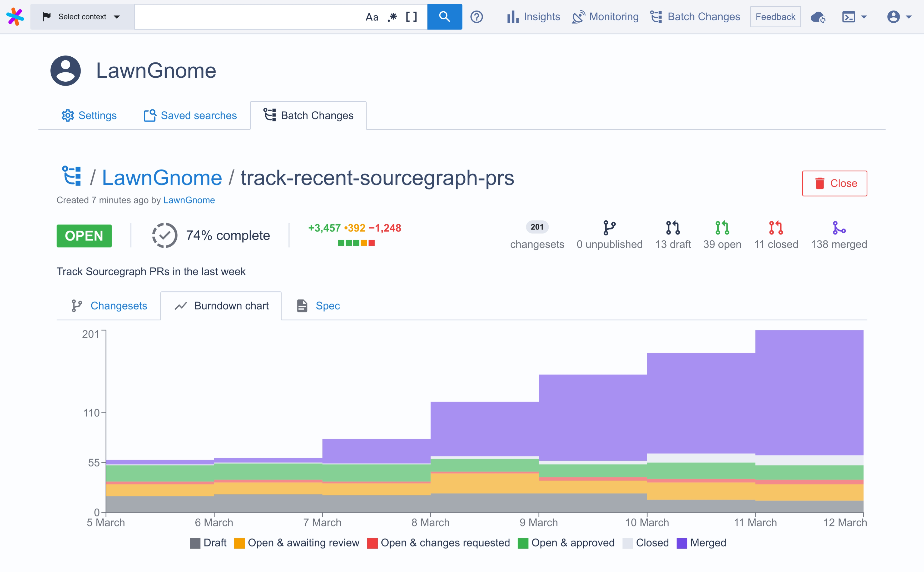
Task: Click the 138 merged label
Action: [x=839, y=244]
